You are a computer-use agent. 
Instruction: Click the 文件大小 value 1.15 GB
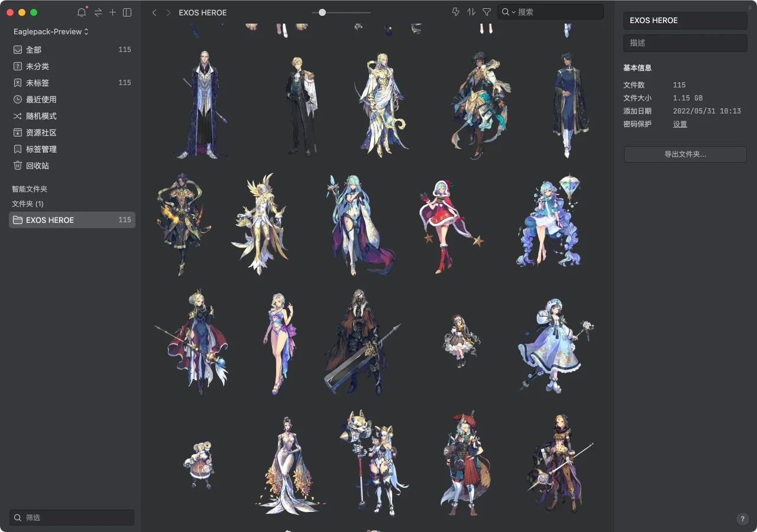(x=688, y=98)
